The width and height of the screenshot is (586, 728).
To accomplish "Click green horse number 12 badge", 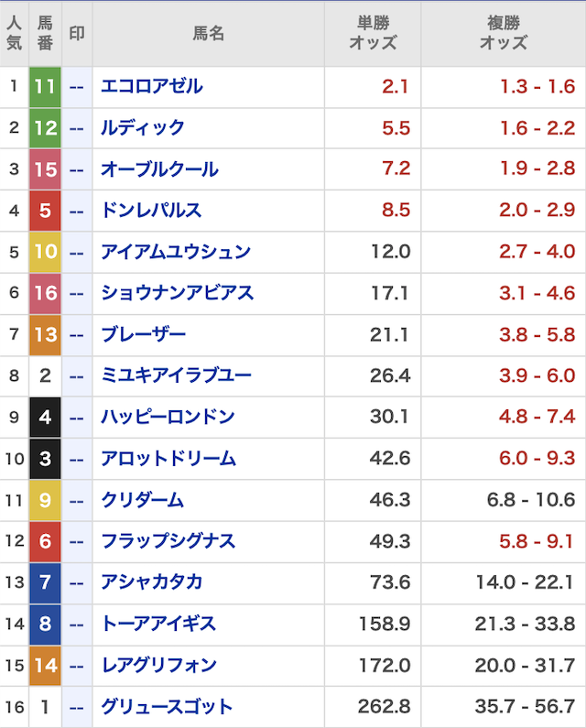I will [45, 128].
